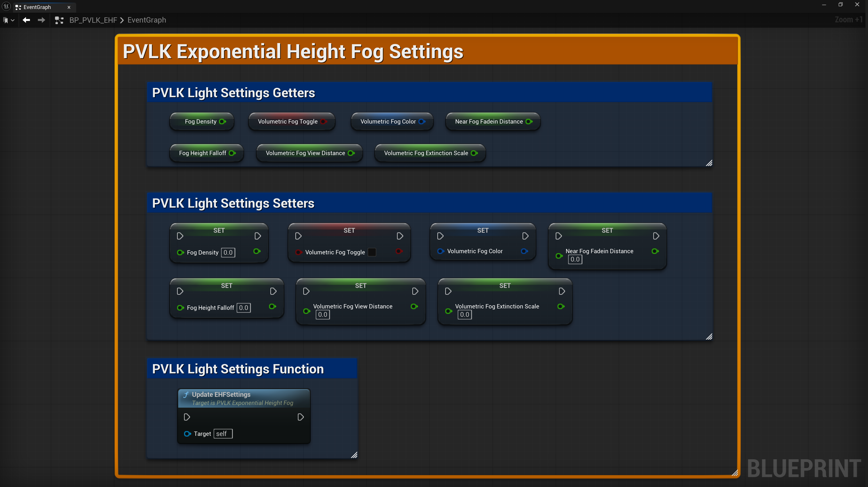Click the SET Fog Density output value pin

tap(257, 251)
